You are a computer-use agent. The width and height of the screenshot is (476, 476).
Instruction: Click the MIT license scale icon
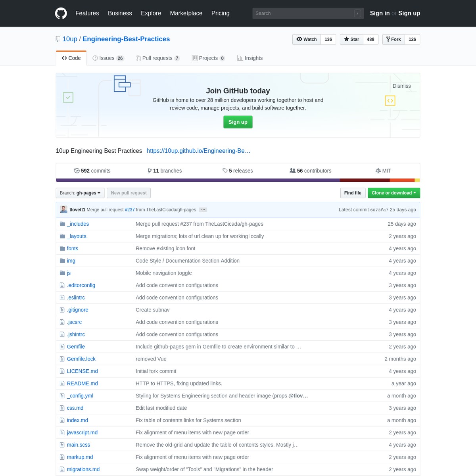(x=378, y=171)
